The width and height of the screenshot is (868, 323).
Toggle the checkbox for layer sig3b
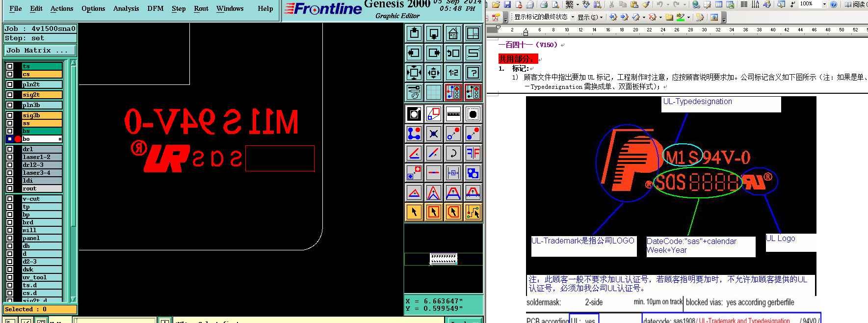(x=10, y=115)
